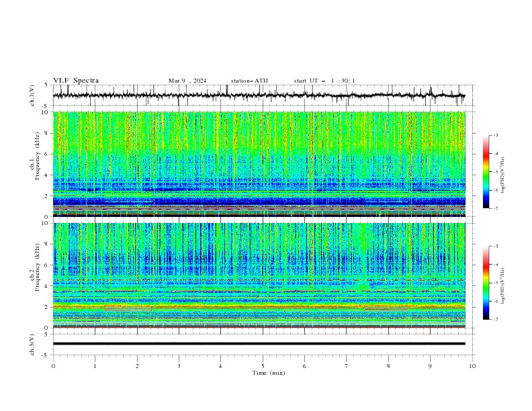Image resolution: width=532 pixels, height=411 pixels.
Task: Click the "-3" value on ch.1 color bar
Action: (495, 135)
